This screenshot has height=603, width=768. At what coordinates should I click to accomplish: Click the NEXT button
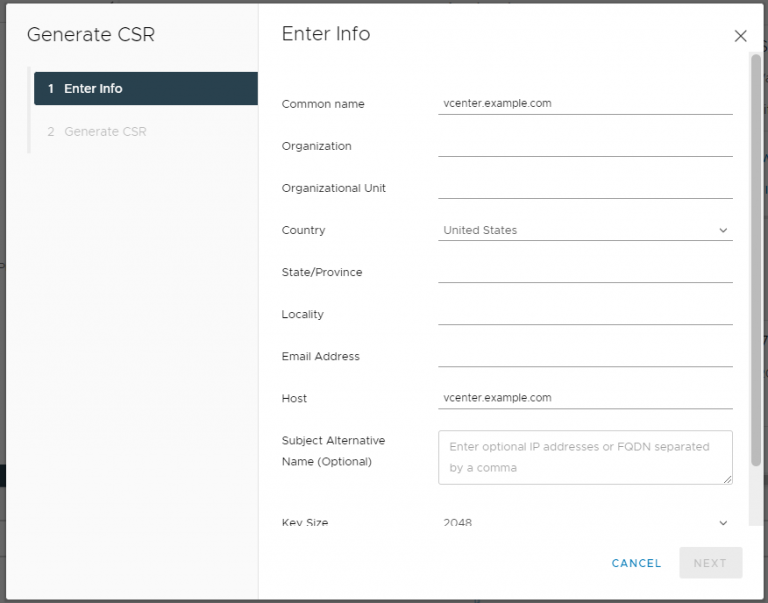coord(710,563)
